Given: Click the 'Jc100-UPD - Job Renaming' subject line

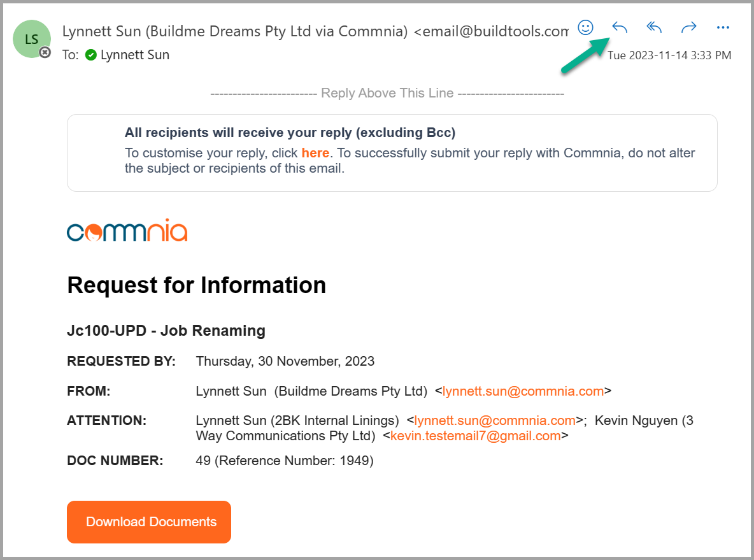Looking at the screenshot, I should 166,331.
